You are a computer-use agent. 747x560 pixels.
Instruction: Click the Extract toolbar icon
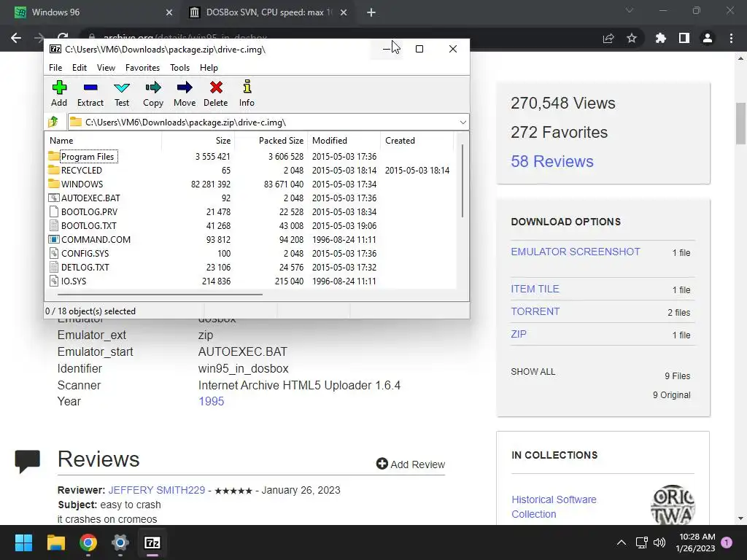(90, 87)
